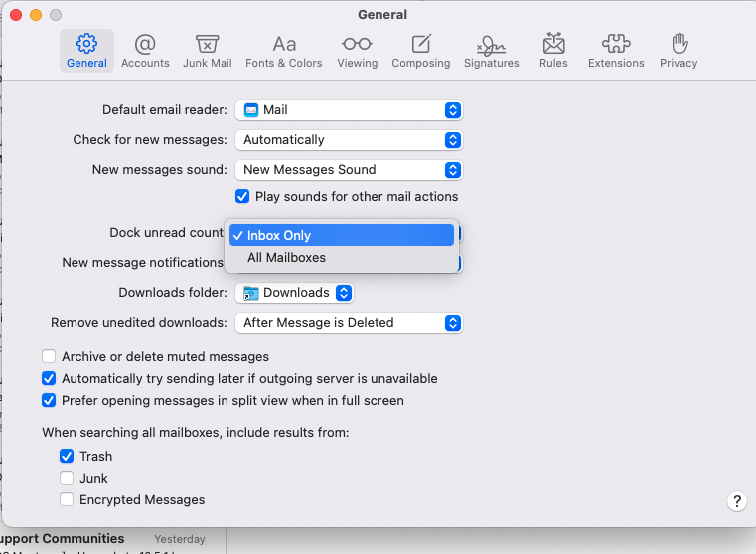
Task: Open the General preferences tab
Action: [x=86, y=51]
